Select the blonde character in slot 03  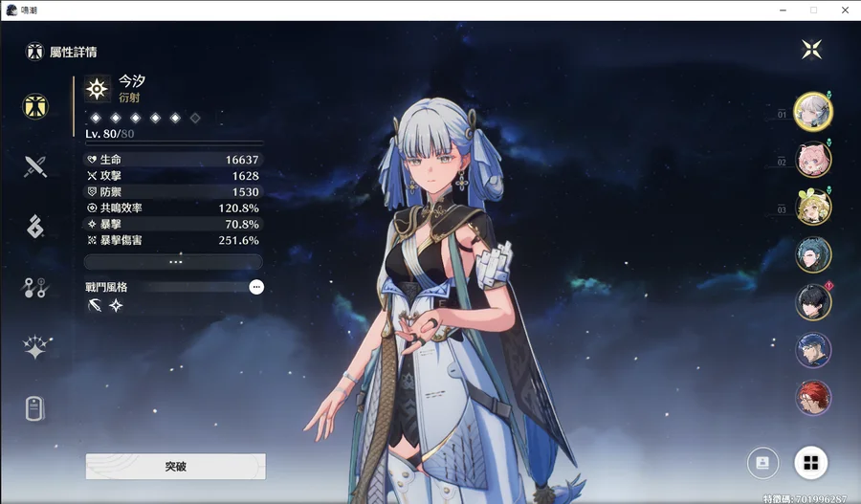click(x=813, y=207)
